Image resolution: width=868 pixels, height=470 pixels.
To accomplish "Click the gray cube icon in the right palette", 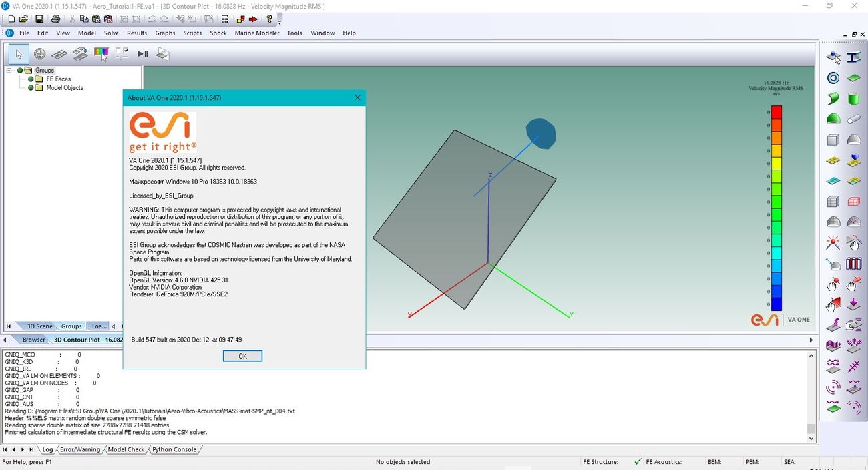I will pos(833,140).
